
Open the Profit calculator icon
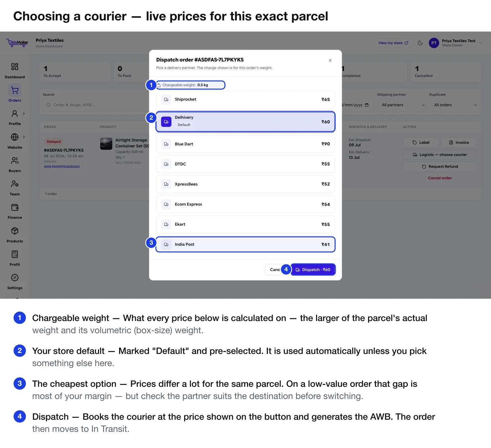click(15, 254)
